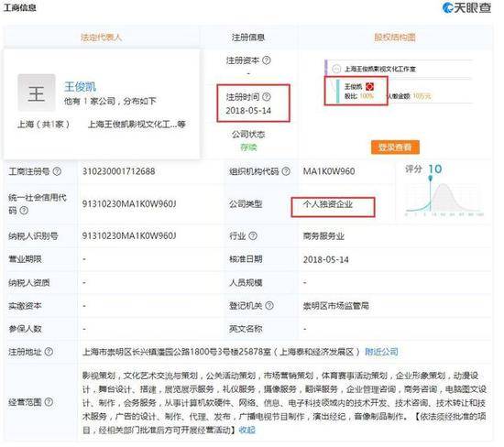Click help icon next to 工商注册号
Screen dimensions: 504x447
coord(57,171)
